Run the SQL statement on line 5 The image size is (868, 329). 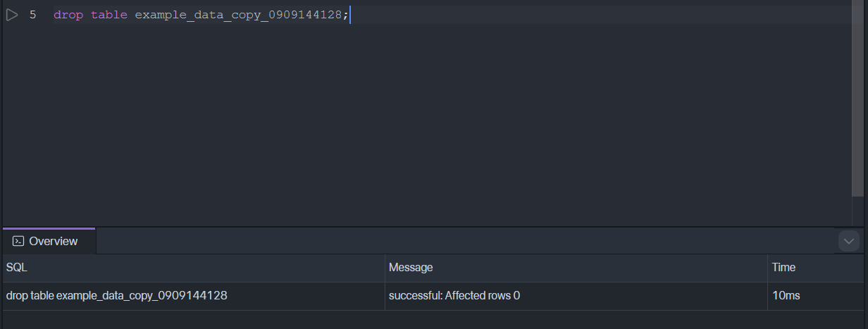(x=12, y=15)
